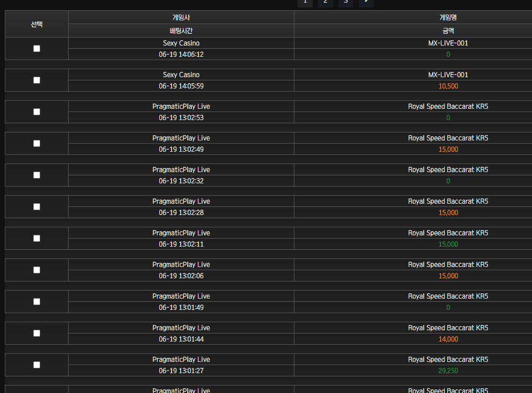Click the 선택 column header
Image resolution: width=532 pixels, height=393 pixels.
(36, 24)
